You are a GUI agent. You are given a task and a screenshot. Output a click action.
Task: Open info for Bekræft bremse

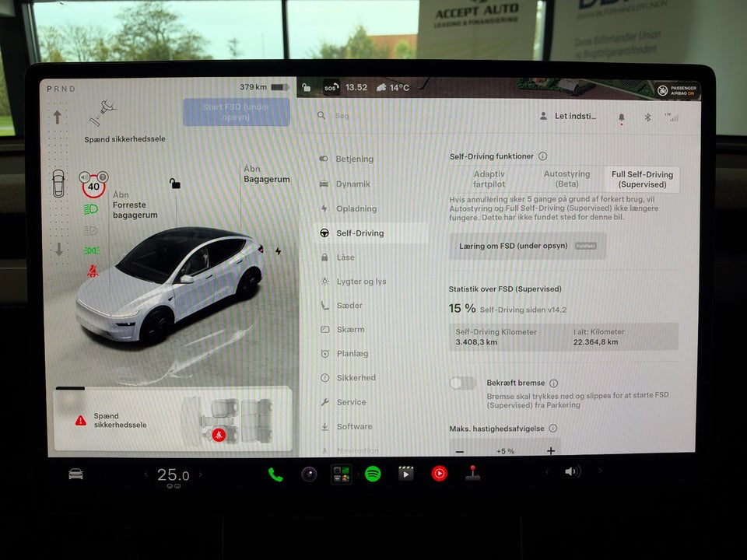553,383
